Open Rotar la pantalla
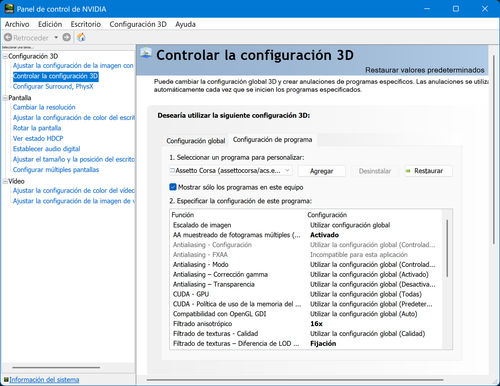 37,128
